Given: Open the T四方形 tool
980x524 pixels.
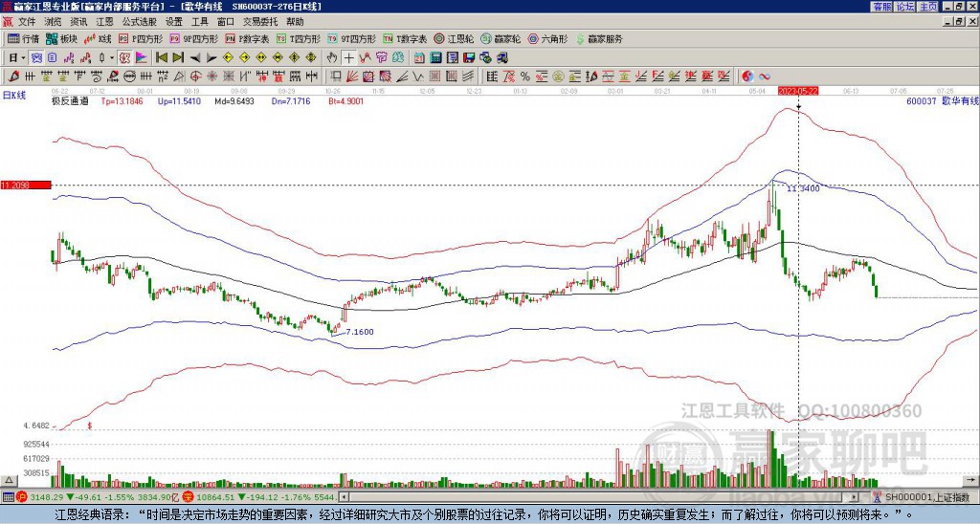Looking at the screenshot, I should coord(299,38).
